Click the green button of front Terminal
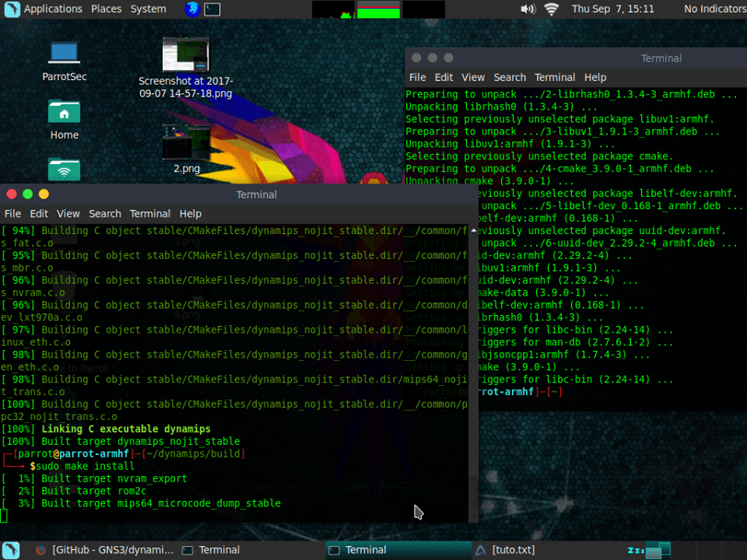Viewport: 747px width, 560px height. point(28,194)
